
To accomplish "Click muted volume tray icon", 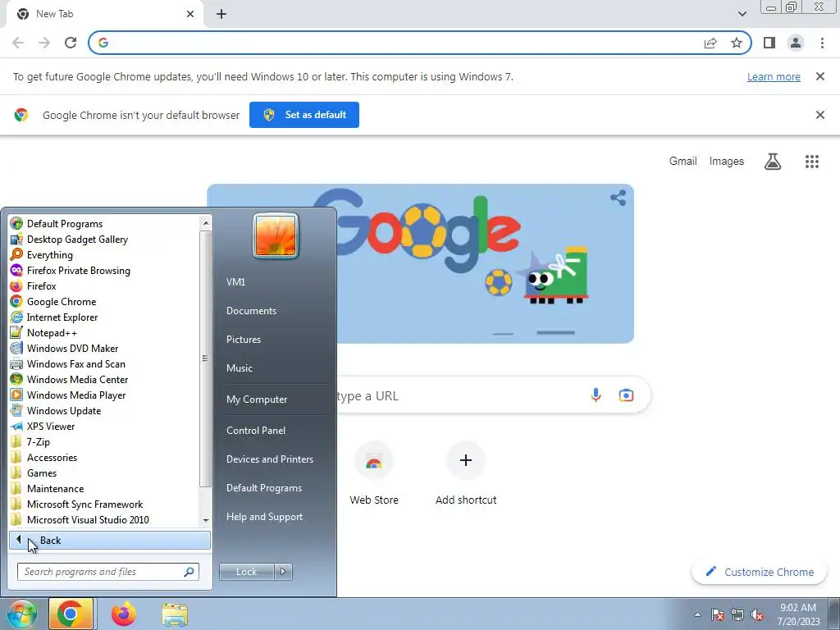I will (x=757, y=614).
